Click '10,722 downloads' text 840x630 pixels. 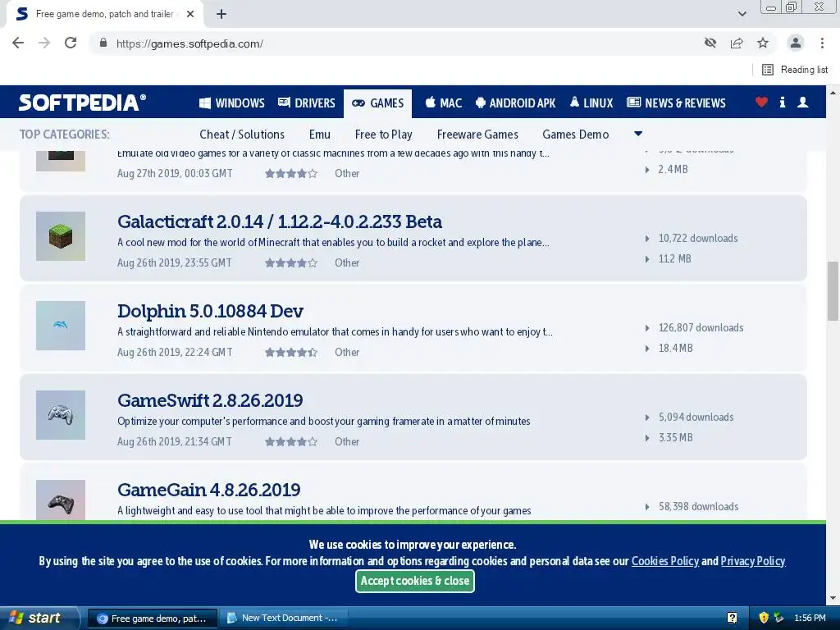[x=698, y=239]
